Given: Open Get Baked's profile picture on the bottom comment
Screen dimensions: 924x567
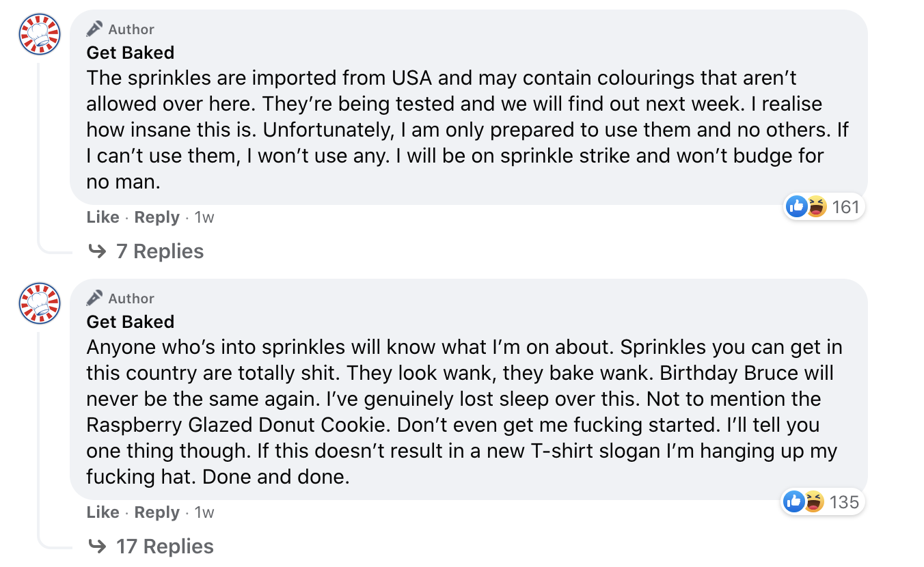Looking at the screenshot, I should (39, 303).
